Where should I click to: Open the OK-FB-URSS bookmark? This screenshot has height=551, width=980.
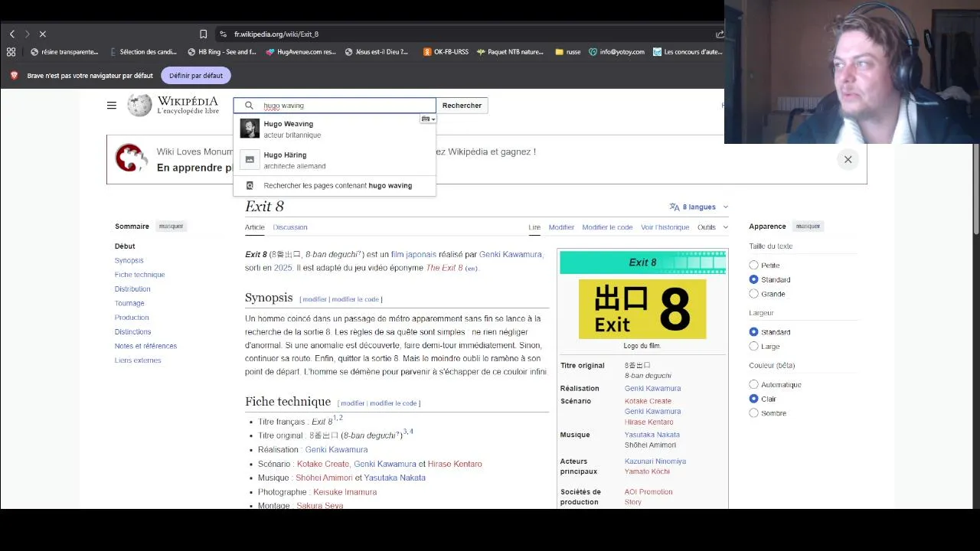pos(446,52)
